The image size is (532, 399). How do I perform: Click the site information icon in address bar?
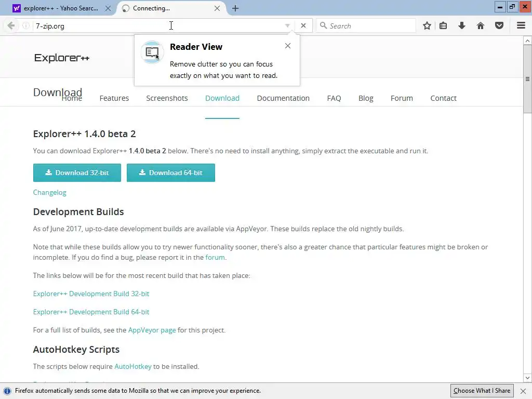pos(26,26)
